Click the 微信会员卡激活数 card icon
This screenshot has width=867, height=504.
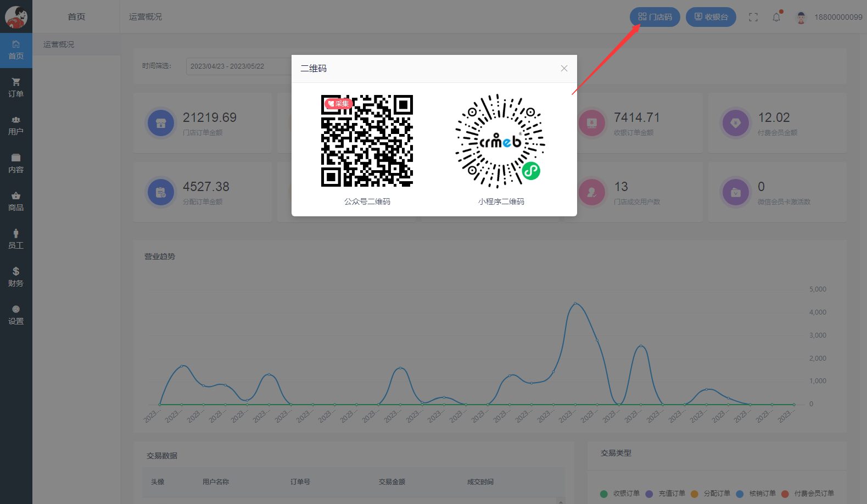pyautogui.click(x=736, y=192)
